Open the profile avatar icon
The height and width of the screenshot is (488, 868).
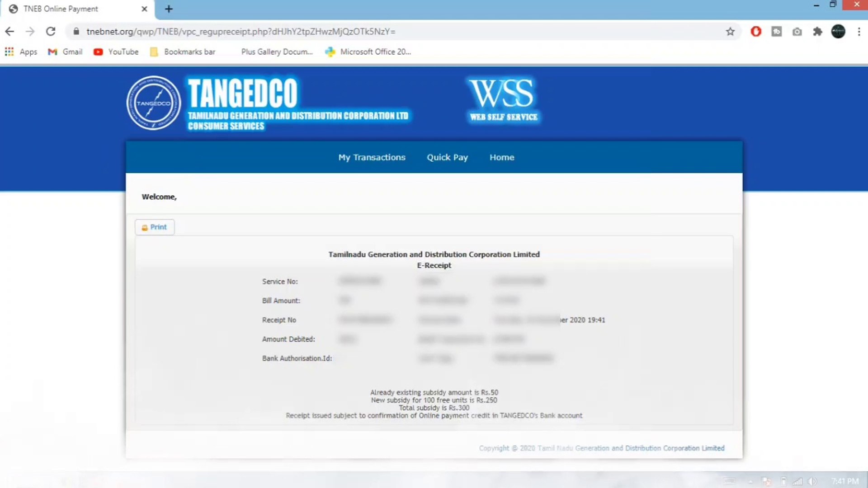[838, 32]
